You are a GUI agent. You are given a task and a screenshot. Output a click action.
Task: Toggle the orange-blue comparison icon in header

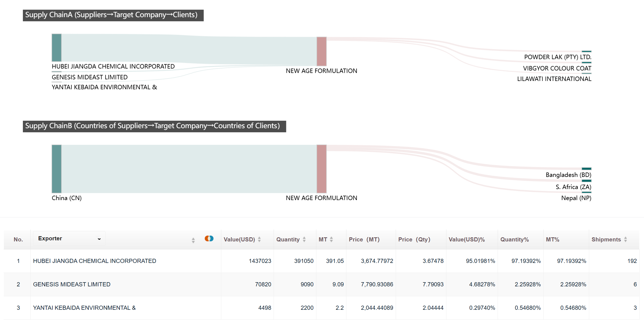[209, 239]
